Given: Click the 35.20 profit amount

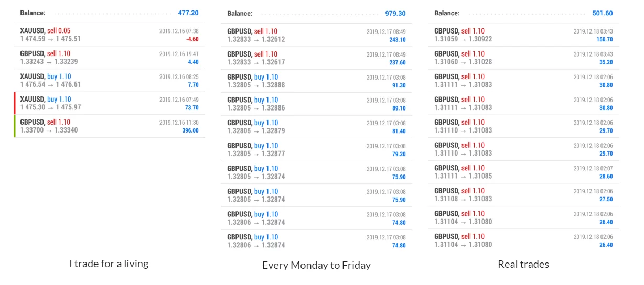Looking at the screenshot, I should 606,62.
